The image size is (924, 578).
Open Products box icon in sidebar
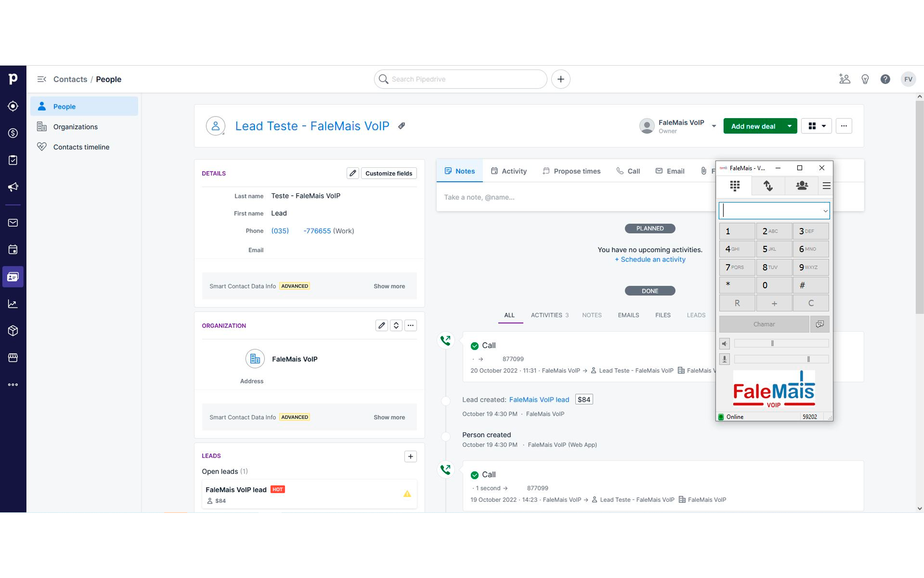point(13,330)
